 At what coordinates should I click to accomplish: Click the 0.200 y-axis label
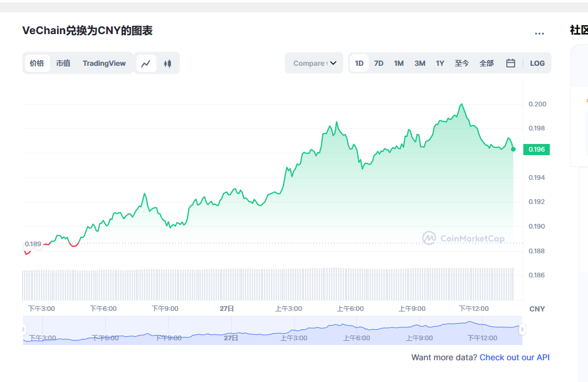click(537, 104)
